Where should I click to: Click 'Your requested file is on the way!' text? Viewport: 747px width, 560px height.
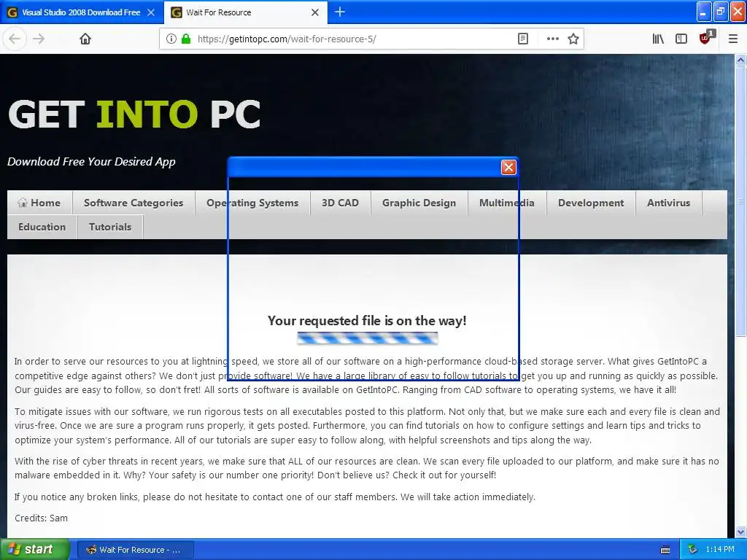(367, 321)
